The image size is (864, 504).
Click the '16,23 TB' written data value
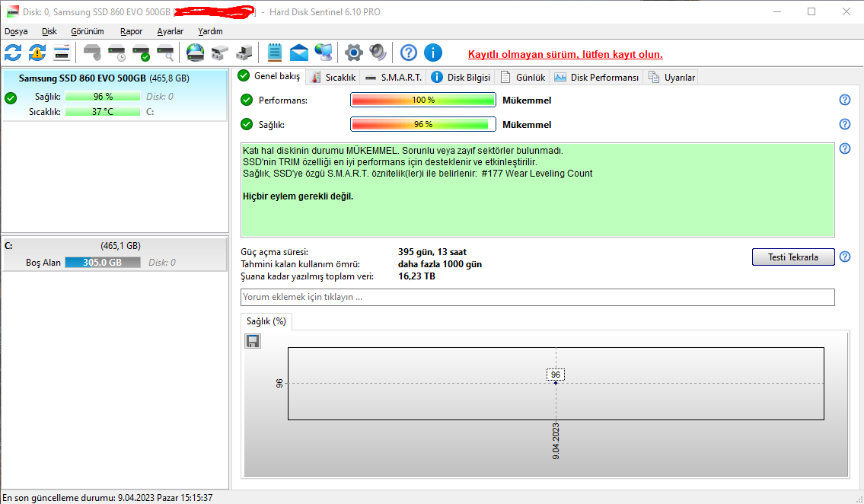point(416,276)
